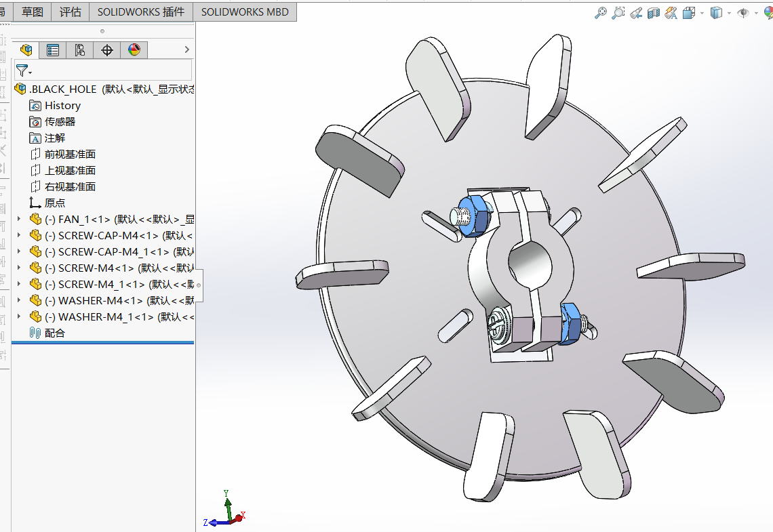Open the SOLIDWORKS MBD tab

tap(245, 12)
